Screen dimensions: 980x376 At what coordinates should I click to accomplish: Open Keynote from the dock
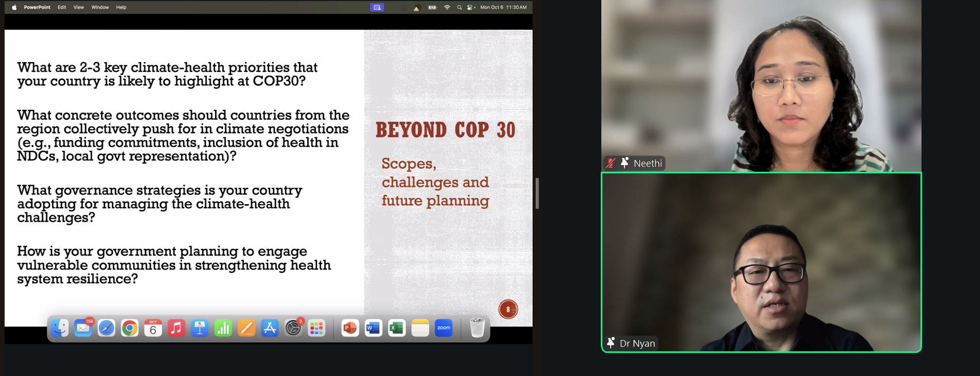200,328
